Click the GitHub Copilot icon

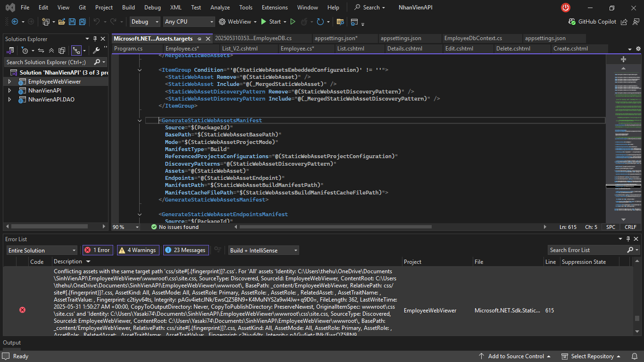(571, 22)
